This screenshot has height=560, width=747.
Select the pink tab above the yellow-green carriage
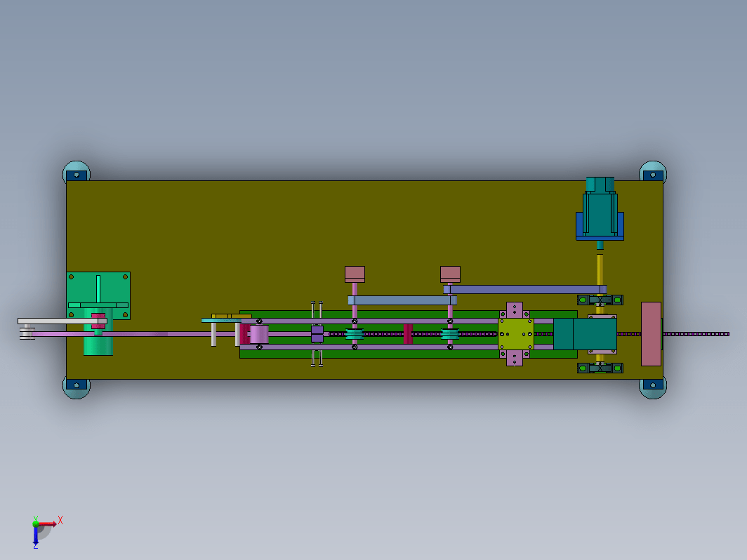point(515,310)
